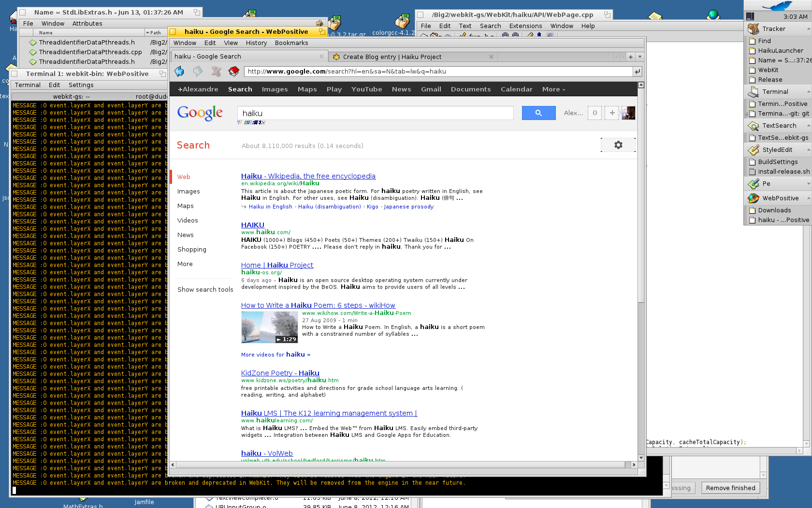Open the Settings menu in Terminal window
The height and width of the screenshot is (508, 812).
pos(81,85)
